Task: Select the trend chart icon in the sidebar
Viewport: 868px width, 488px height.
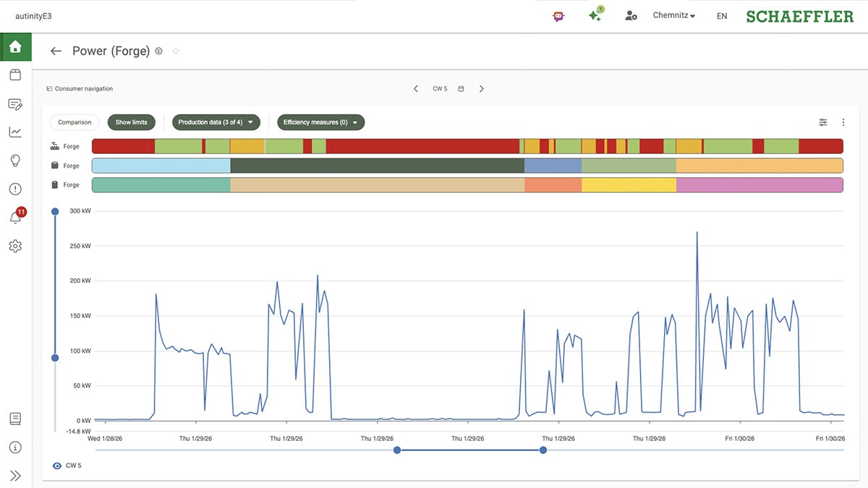Action: coord(15,131)
